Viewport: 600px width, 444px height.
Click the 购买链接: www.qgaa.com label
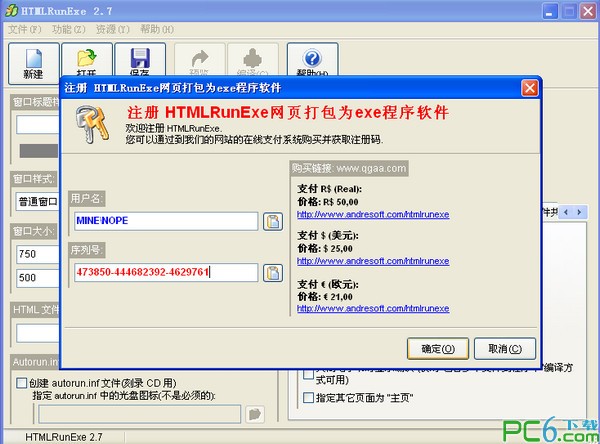[x=349, y=168]
